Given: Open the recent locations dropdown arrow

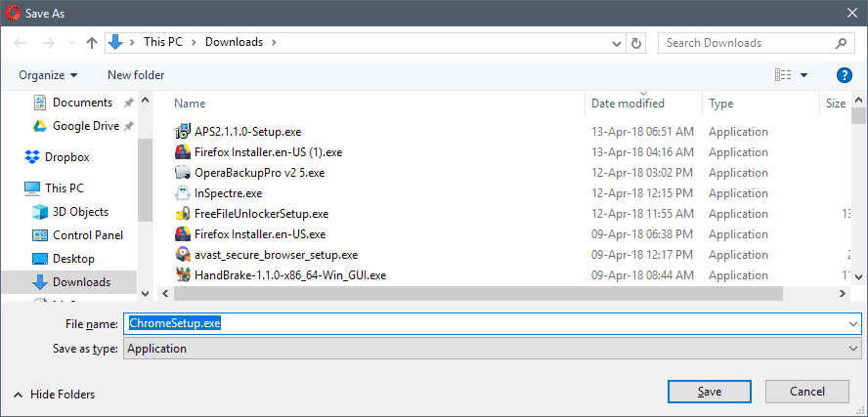Looking at the screenshot, I should click(x=71, y=43).
